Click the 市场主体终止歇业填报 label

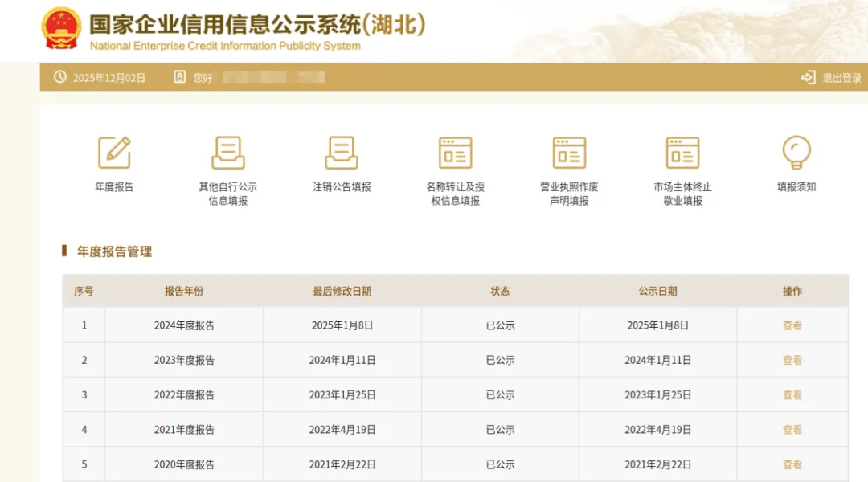(682, 194)
